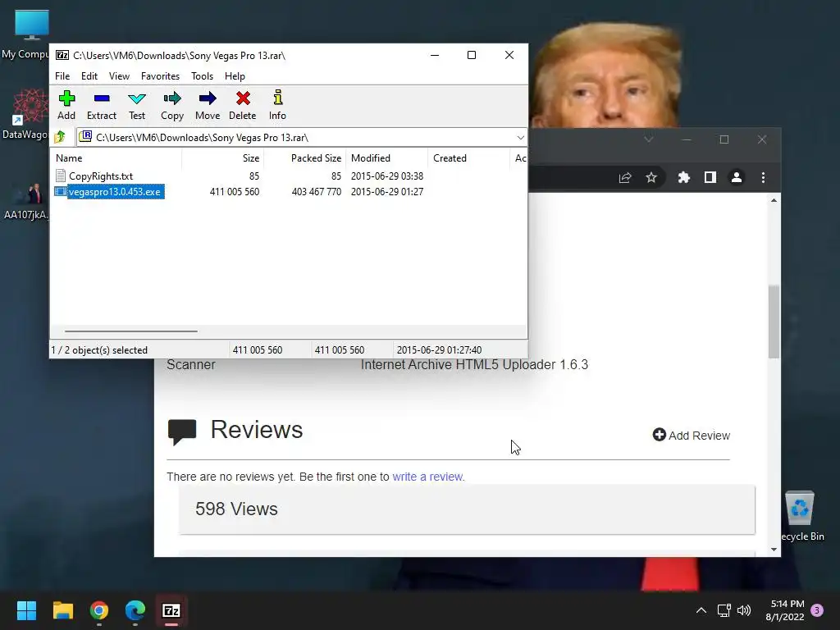The width and height of the screenshot is (840, 630).
Task: Follow the write a review link
Action: 428,477
